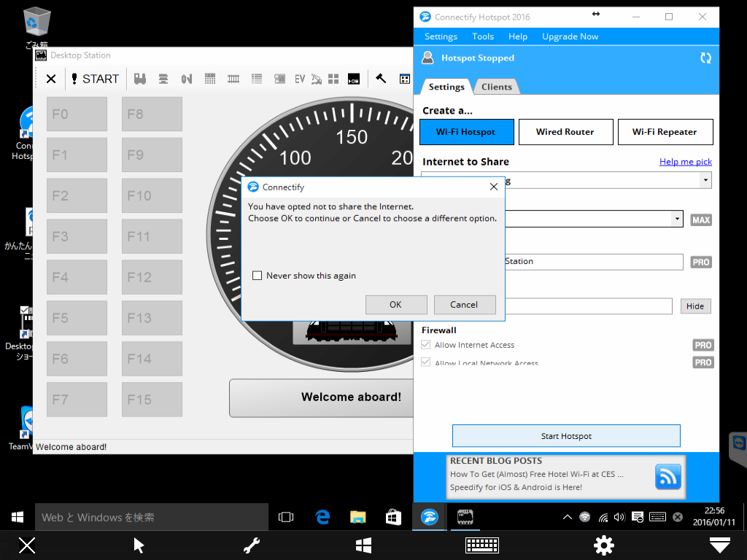This screenshot has height=560, width=747.
Task: Open the Help menu in Connectify
Action: pyautogui.click(x=518, y=36)
